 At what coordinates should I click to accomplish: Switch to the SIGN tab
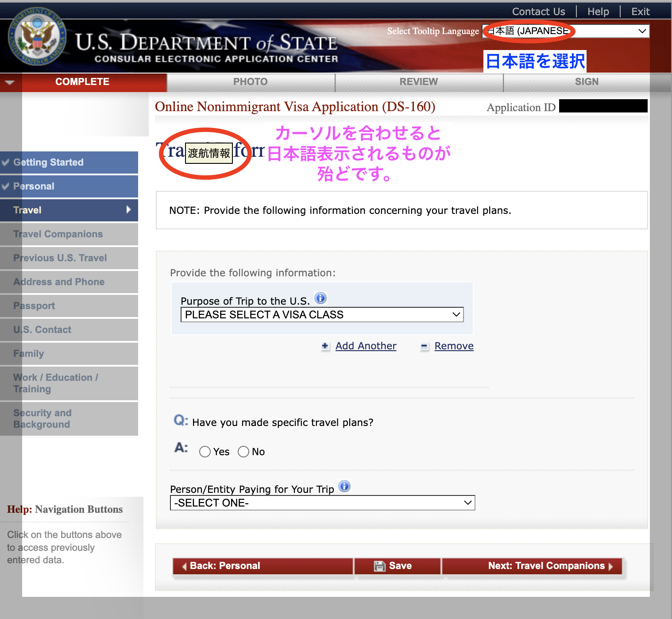[x=587, y=82]
